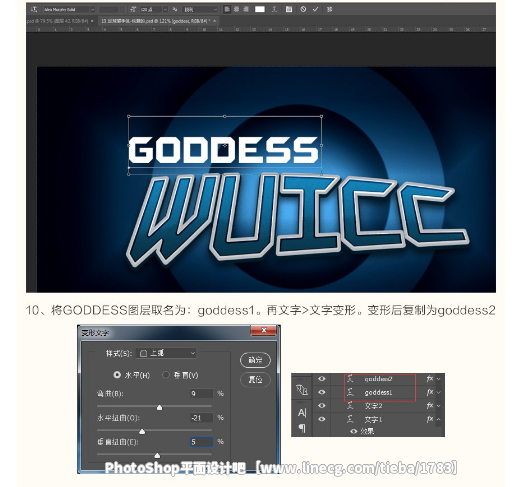Select the horizontal (H) radio button
The height and width of the screenshot is (487, 513).
point(117,375)
